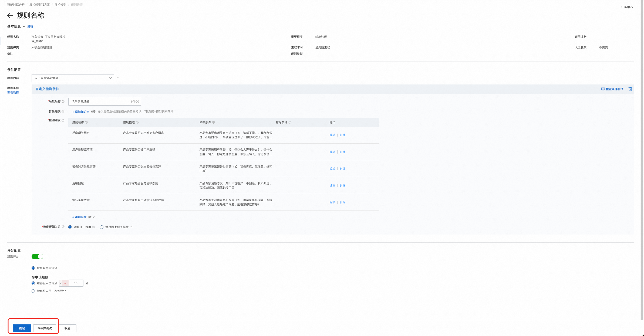The width and height of the screenshot is (644, 336).
Task: Select 满足以上所有维度 radio option
Action: click(102, 227)
